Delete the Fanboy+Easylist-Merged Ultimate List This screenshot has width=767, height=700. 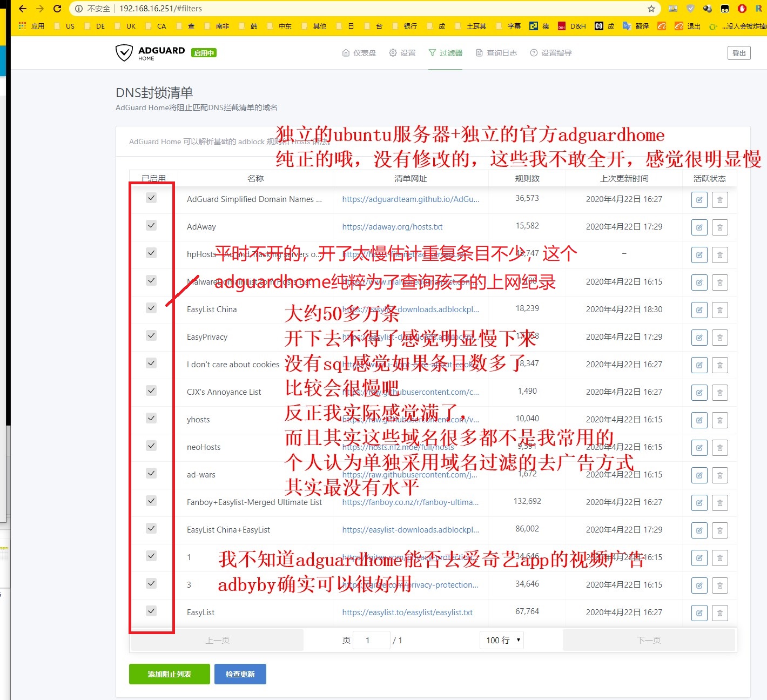coord(720,503)
